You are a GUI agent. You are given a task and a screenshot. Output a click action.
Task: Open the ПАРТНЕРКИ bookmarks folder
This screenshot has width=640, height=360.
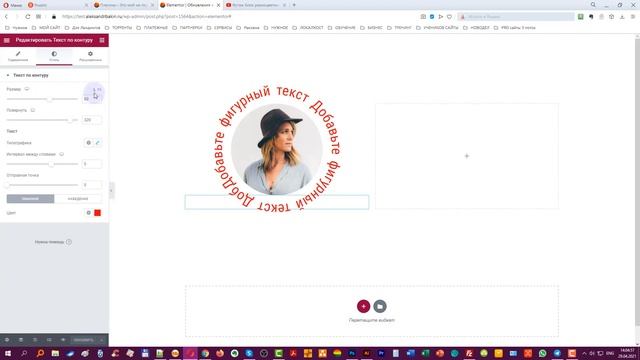point(187,28)
